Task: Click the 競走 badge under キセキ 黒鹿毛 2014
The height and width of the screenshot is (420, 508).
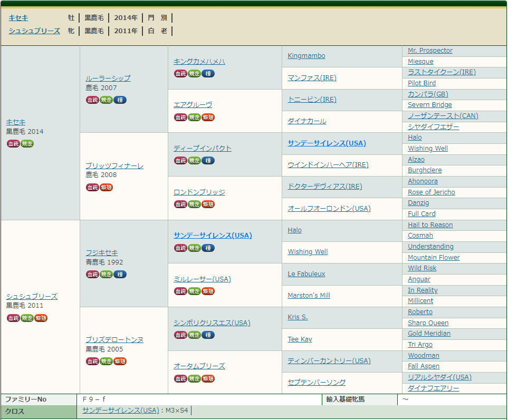Action: click(27, 144)
